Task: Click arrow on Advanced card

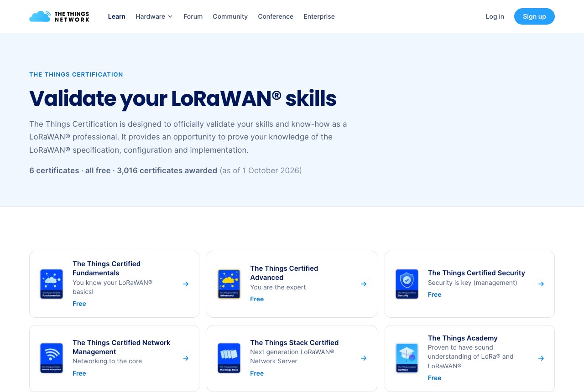Action: coord(364,284)
